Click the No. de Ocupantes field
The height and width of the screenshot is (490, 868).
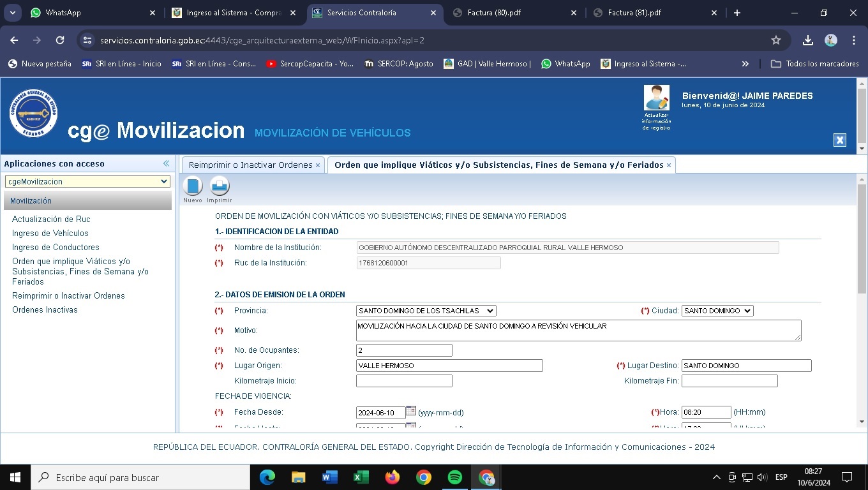coord(404,350)
